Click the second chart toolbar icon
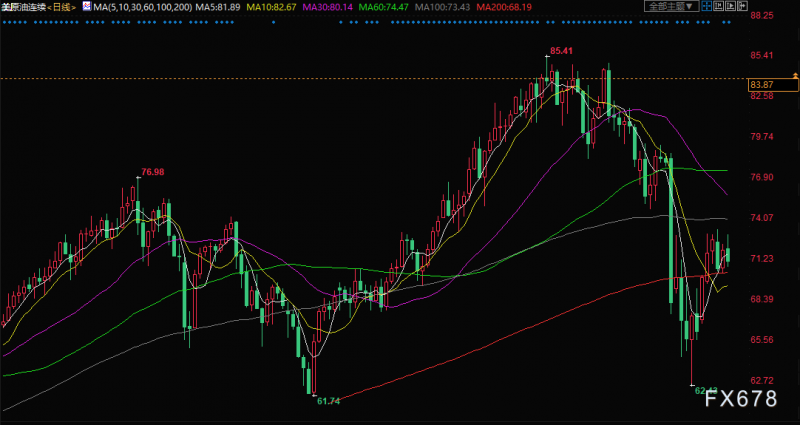This screenshot has height=425, width=800. (x=718, y=6)
